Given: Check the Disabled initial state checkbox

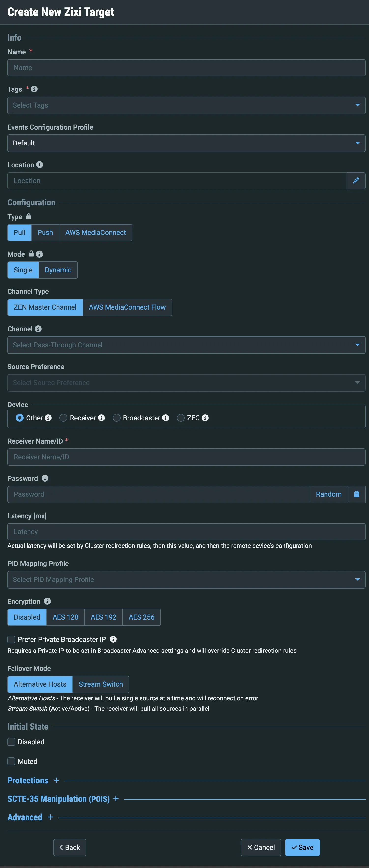Looking at the screenshot, I should [12, 742].
